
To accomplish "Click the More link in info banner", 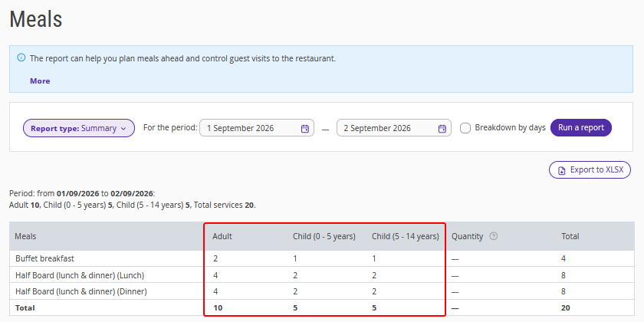I will [40, 81].
